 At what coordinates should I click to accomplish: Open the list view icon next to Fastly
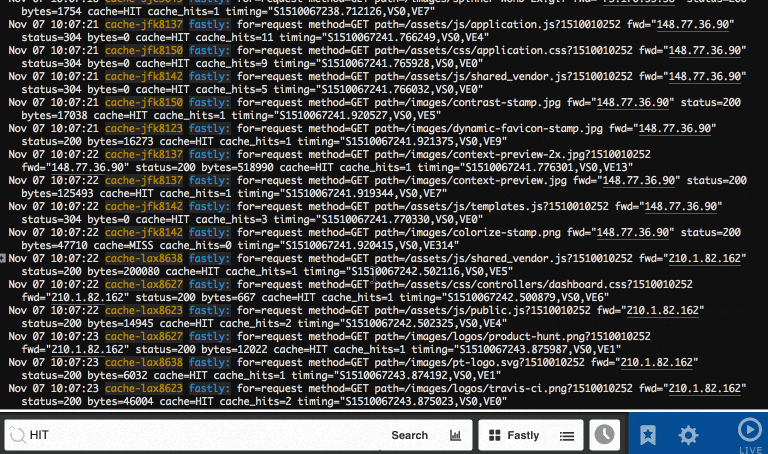point(567,435)
